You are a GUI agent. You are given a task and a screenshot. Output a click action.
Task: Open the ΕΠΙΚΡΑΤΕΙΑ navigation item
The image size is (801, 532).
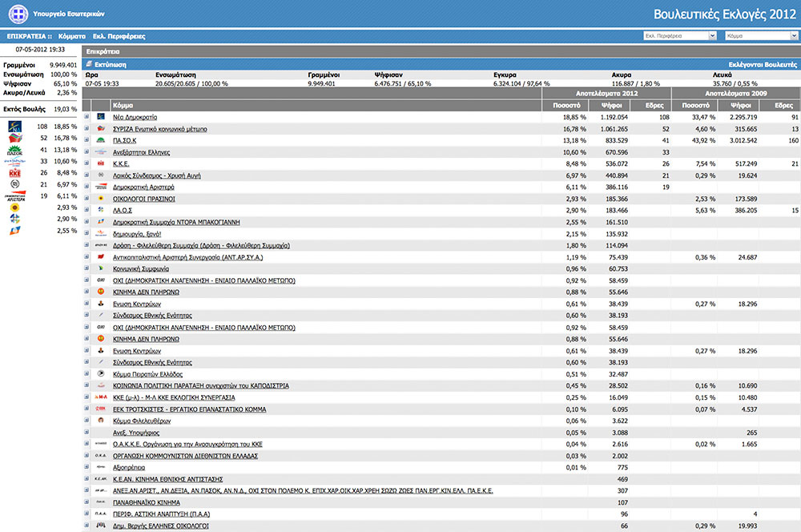tap(29, 36)
